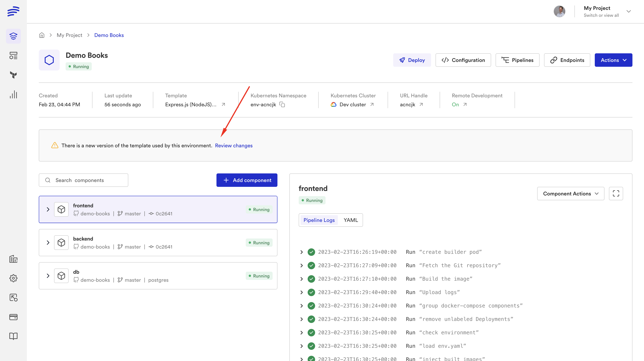The image size is (644, 361).
Task: Select the Environments icon in the sidebar
Action: click(x=13, y=36)
